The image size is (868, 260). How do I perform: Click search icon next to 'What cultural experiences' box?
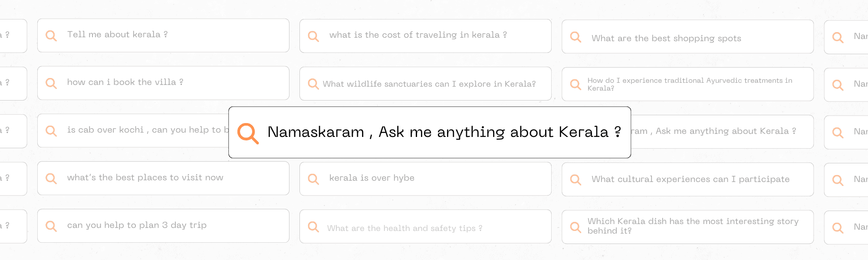(x=575, y=179)
